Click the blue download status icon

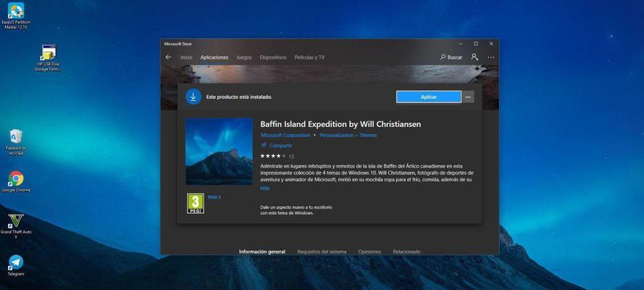(193, 97)
